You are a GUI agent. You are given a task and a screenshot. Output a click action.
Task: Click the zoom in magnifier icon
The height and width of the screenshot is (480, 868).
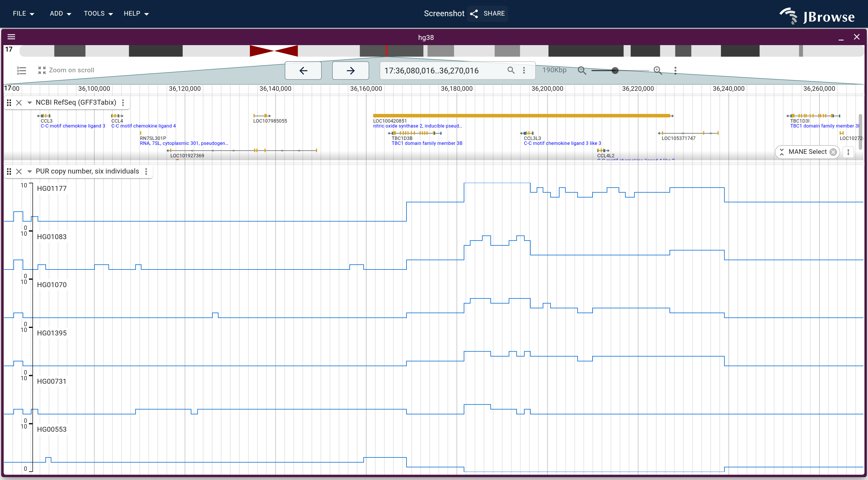(658, 70)
